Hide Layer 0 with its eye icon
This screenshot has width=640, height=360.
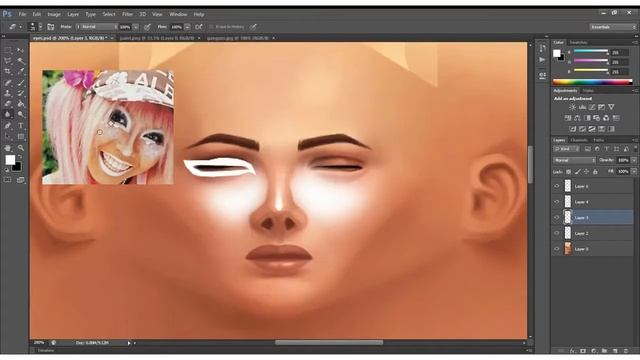[557, 249]
